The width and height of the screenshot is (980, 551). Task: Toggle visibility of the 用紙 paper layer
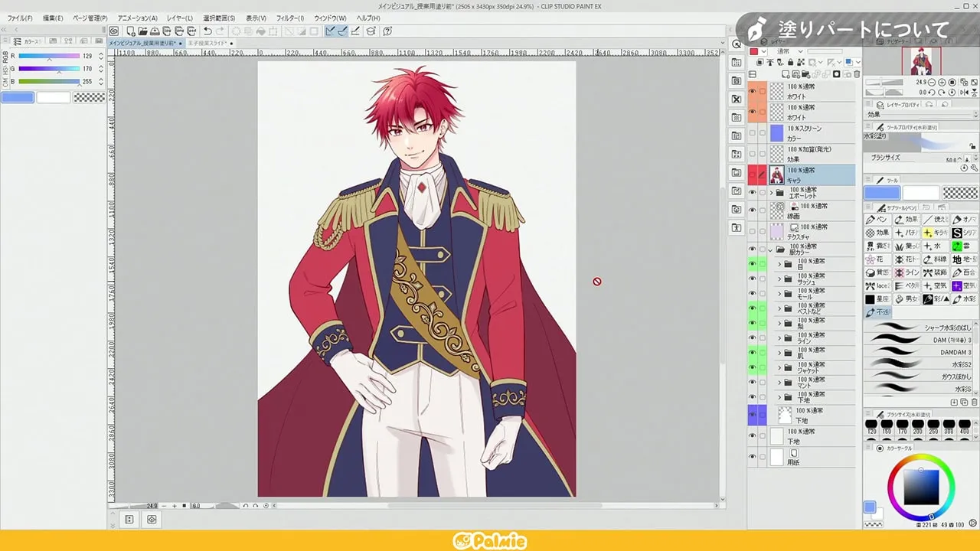tap(752, 457)
